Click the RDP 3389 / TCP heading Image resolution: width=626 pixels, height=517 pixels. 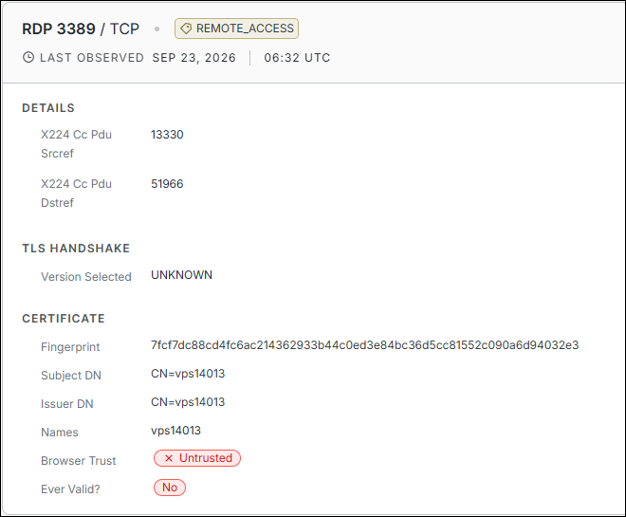pyautogui.click(x=81, y=29)
